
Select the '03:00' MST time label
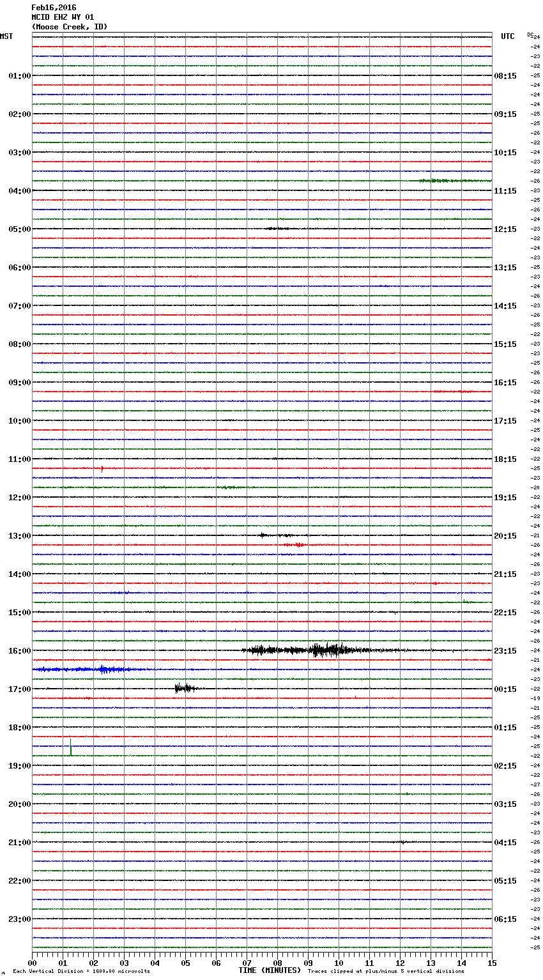(20, 153)
